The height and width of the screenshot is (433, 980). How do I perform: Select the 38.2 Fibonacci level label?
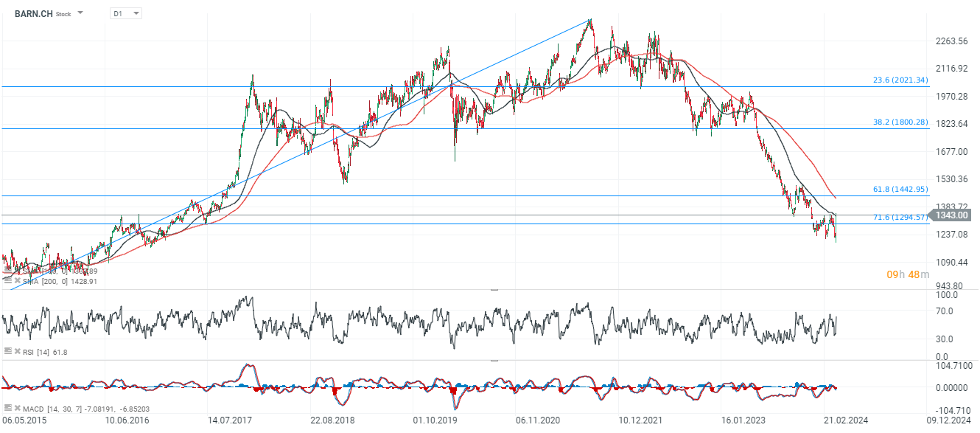pos(900,122)
